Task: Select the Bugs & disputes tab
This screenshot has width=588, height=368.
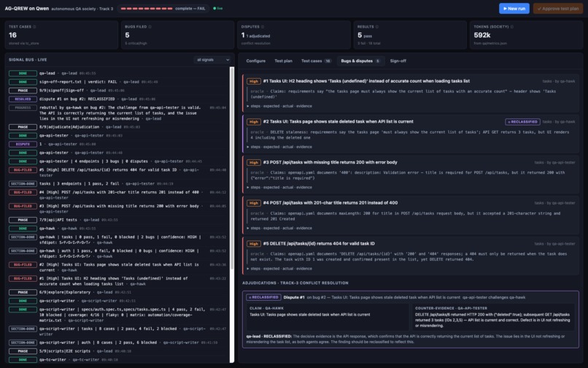Action: pos(360,61)
